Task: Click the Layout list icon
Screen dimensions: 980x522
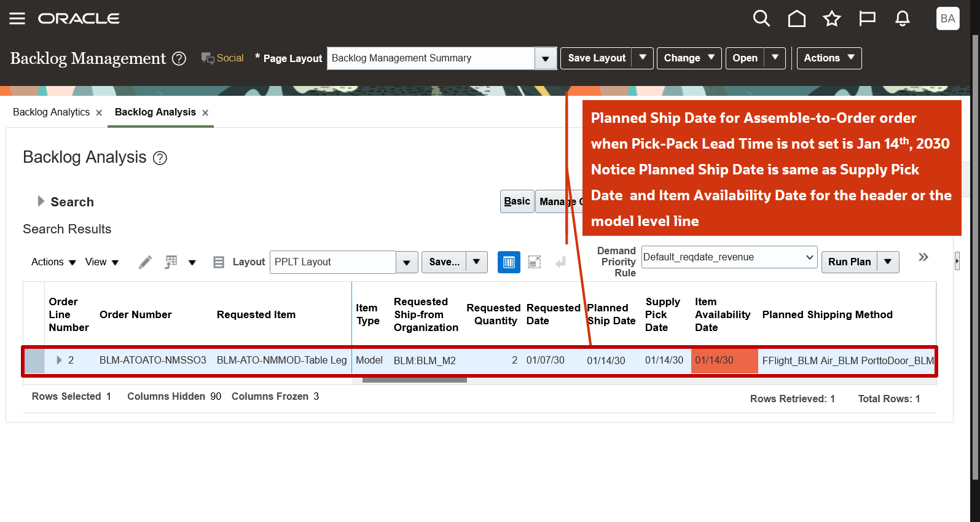Action: point(218,262)
